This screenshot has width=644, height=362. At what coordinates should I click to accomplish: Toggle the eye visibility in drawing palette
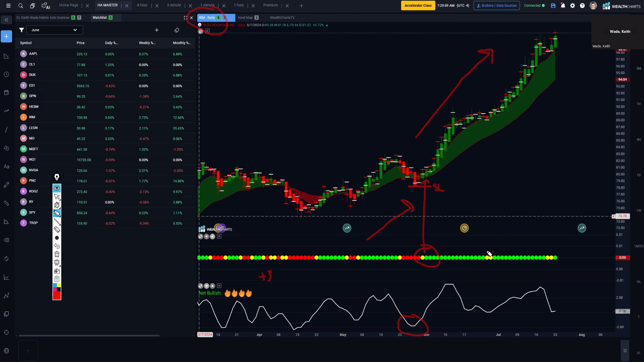57,188
